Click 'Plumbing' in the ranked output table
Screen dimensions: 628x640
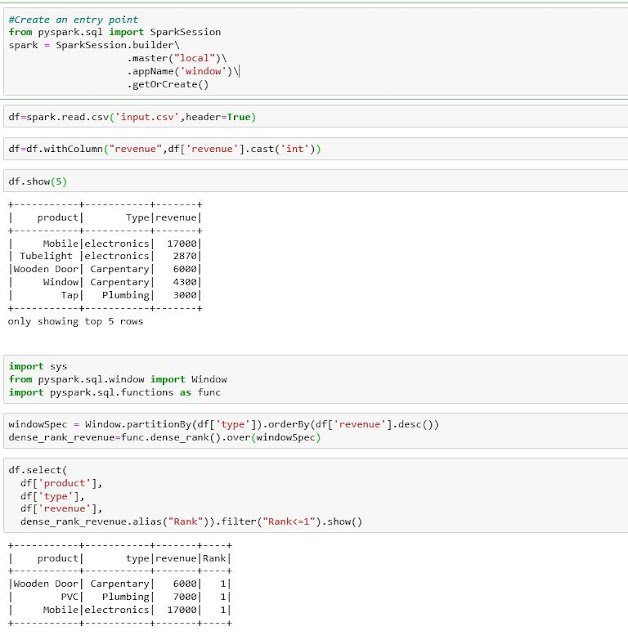[x=126, y=596]
